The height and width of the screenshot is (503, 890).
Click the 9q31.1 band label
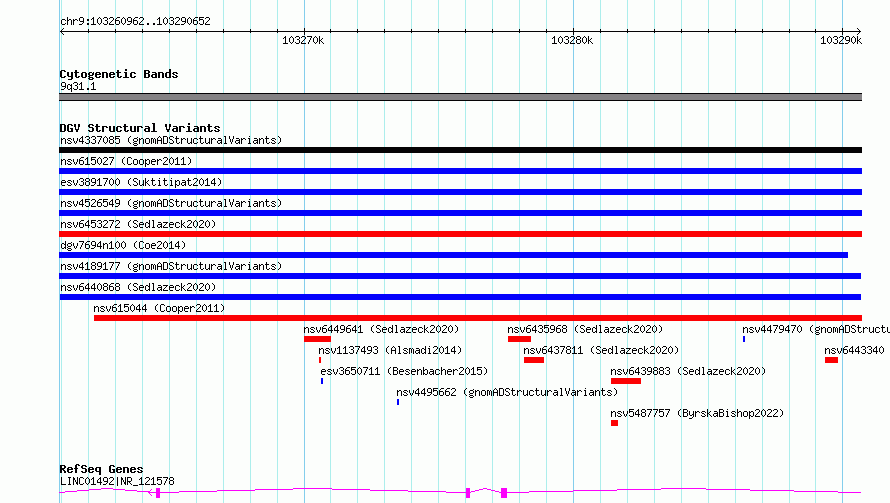(78, 86)
